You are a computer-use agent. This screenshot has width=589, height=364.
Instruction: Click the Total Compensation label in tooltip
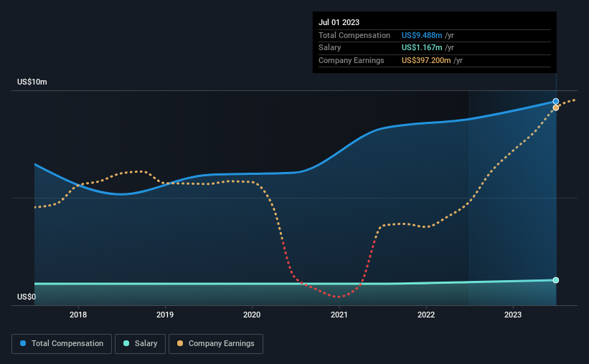tap(354, 35)
